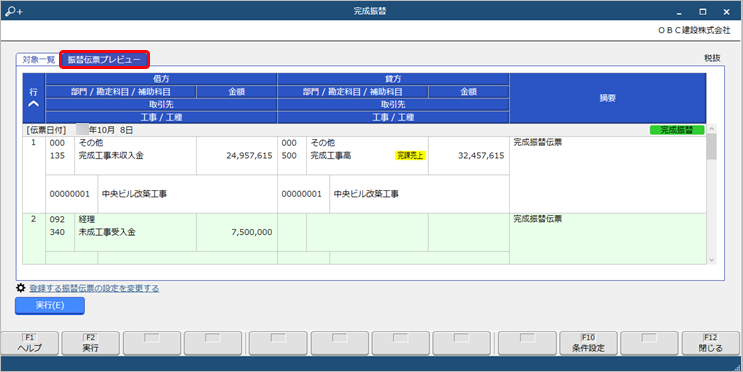The image size is (743, 372).
Task: Open 登録する振替伝票の設定を変更する link
Action: click(94, 288)
